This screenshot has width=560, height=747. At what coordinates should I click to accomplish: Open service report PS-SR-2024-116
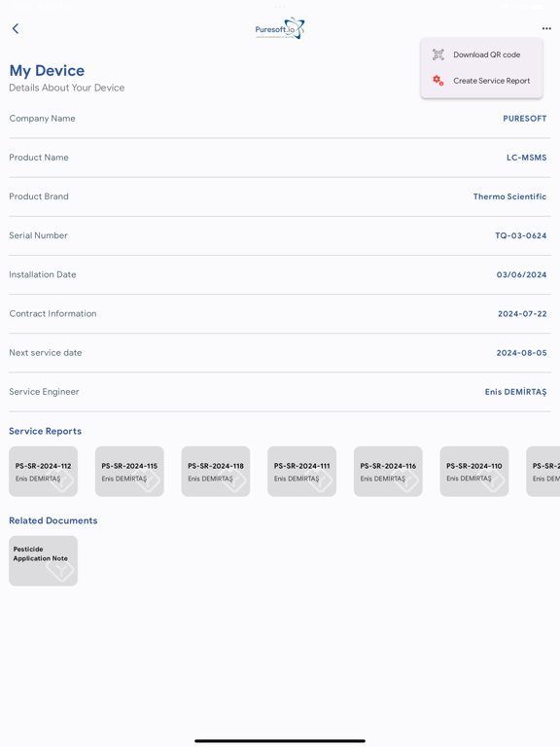coord(388,471)
